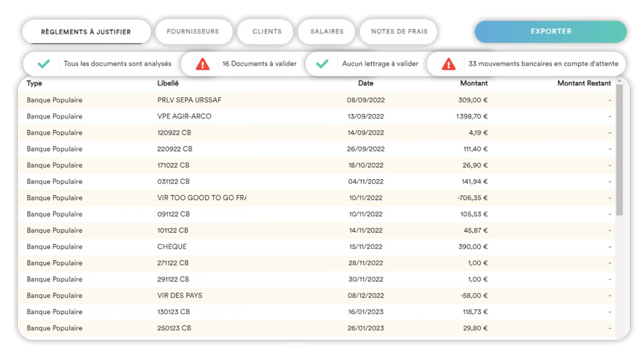Click the red warning icon for 16 documents
The image size is (644, 354).
point(202,64)
